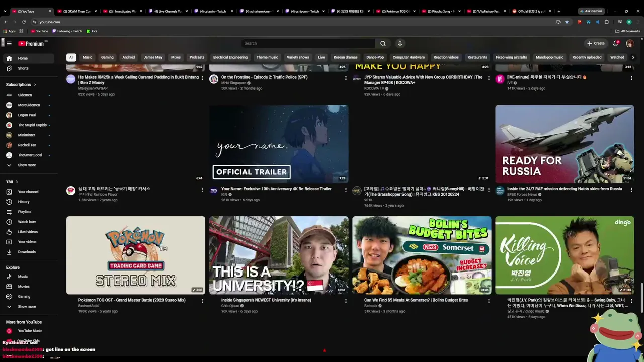
Task: Select the Electrical Engineering filter chip
Action: point(230,57)
